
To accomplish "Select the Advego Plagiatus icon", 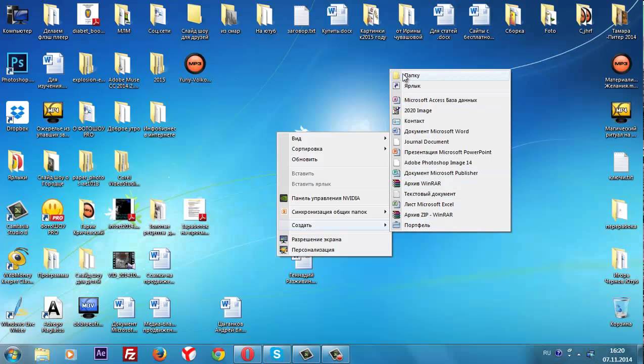I will coord(53,315).
